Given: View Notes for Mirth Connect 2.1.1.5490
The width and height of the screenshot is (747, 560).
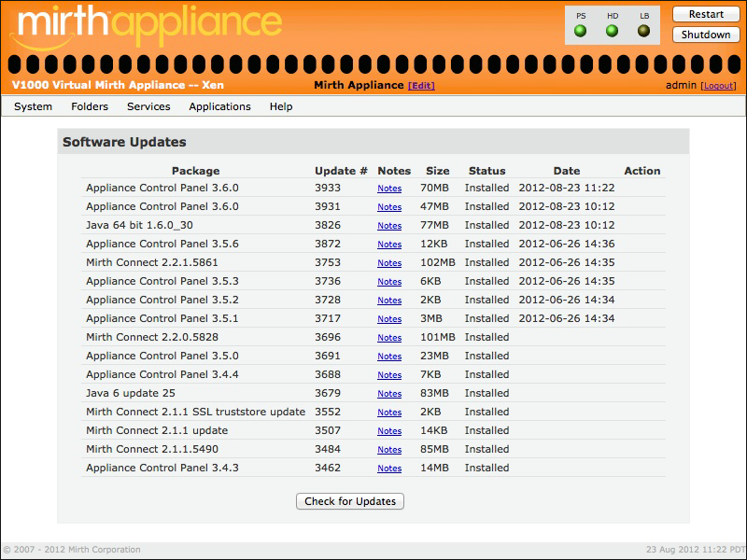Looking at the screenshot, I should [389, 450].
